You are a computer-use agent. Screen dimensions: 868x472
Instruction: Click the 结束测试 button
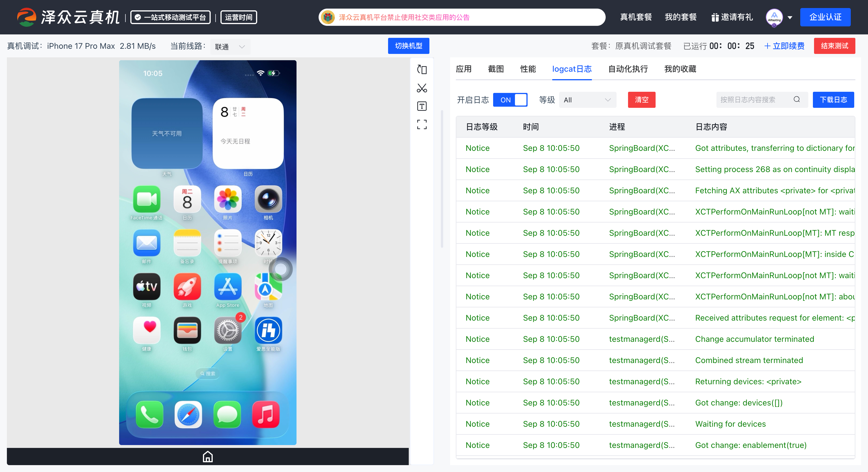pyautogui.click(x=834, y=46)
